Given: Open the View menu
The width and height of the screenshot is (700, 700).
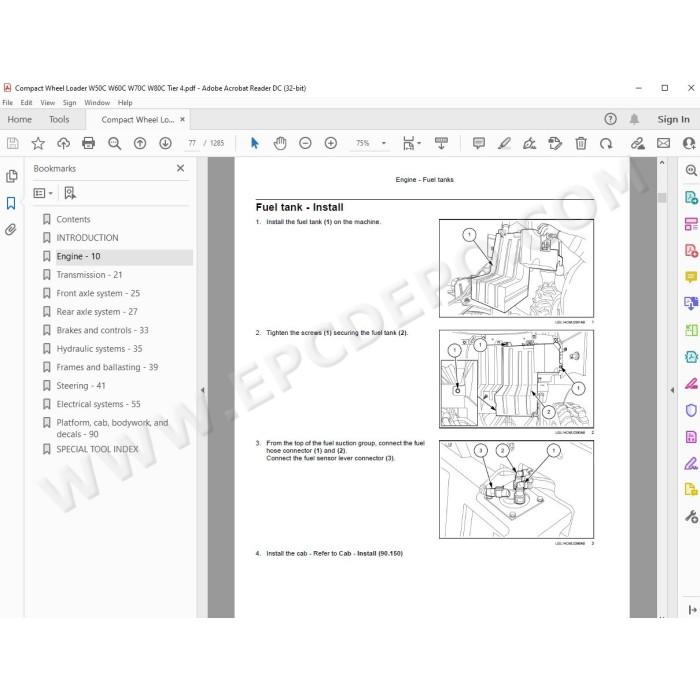Looking at the screenshot, I should [47, 103].
